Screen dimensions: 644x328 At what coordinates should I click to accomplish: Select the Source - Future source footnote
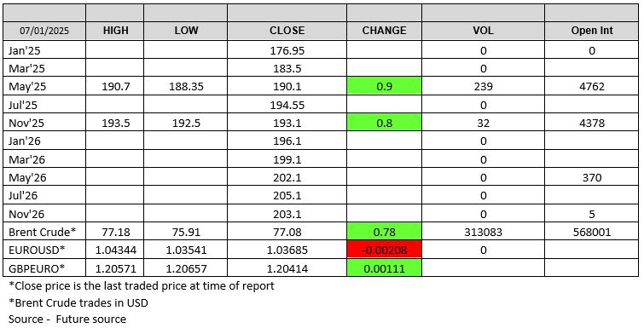click(x=67, y=319)
